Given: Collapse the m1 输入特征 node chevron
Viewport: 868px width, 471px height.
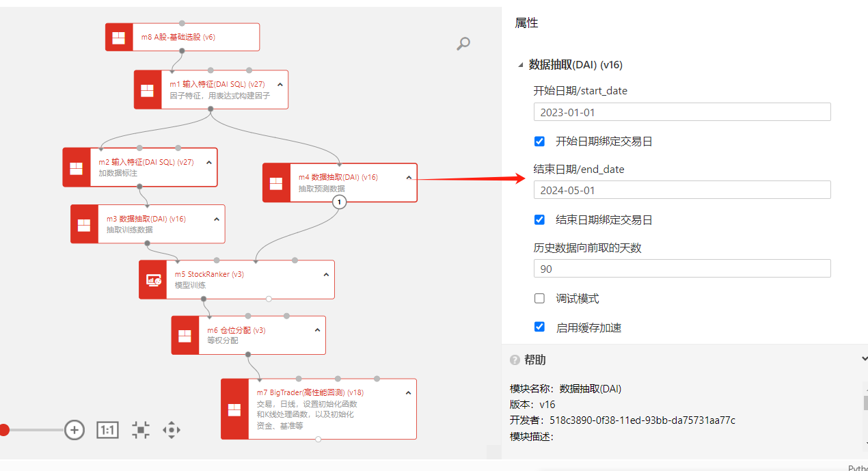Looking at the screenshot, I should 280,84.
